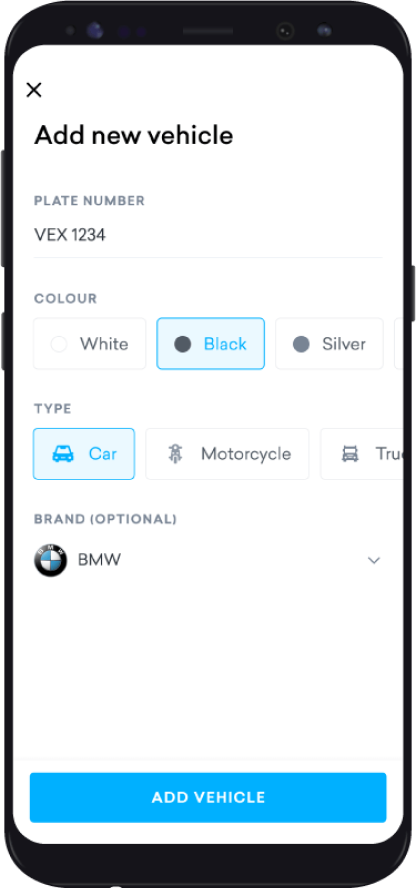The image size is (416, 888).
Task: Select the White colour option
Action: tap(89, 344)
